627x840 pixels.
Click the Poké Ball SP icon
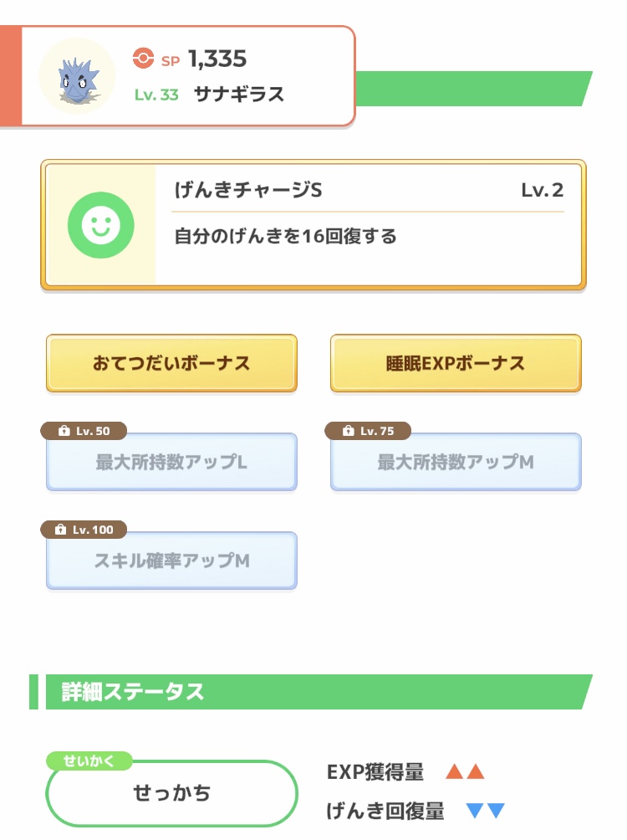[144, 59]
